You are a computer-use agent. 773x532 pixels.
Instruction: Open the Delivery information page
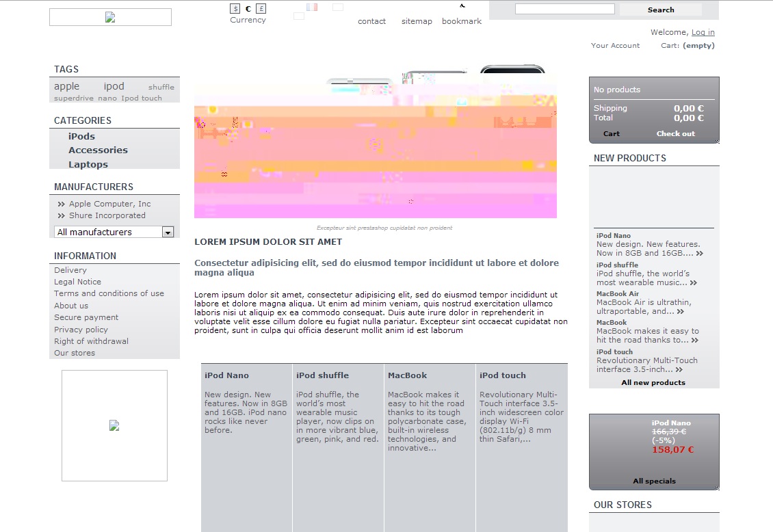coord(70,270)
